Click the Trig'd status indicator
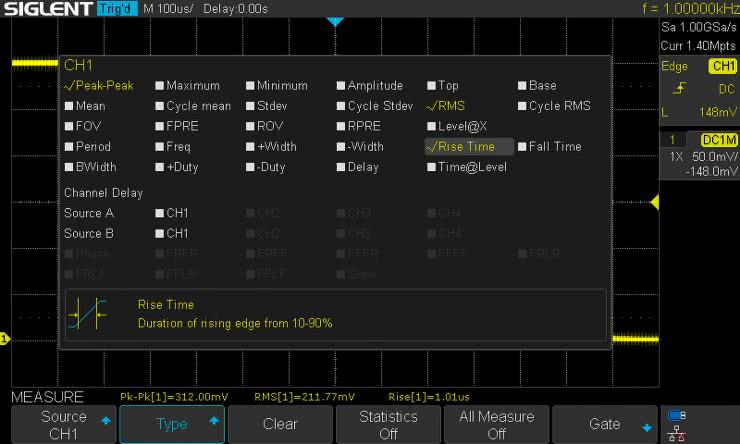The width and height of the screenshot is (740, 444). tap(116, 8)
